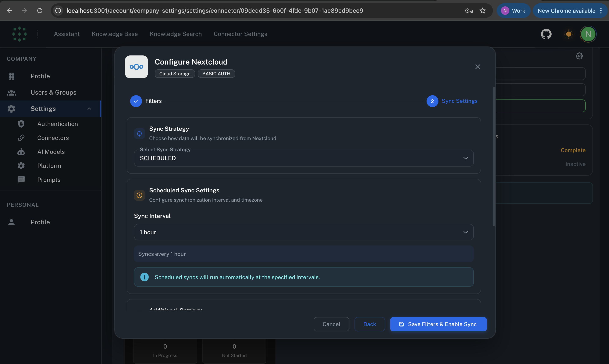Select the Authentication lock icon in sidebar
The height and width of the screenshot is (364, 609).
coord(21,124)
